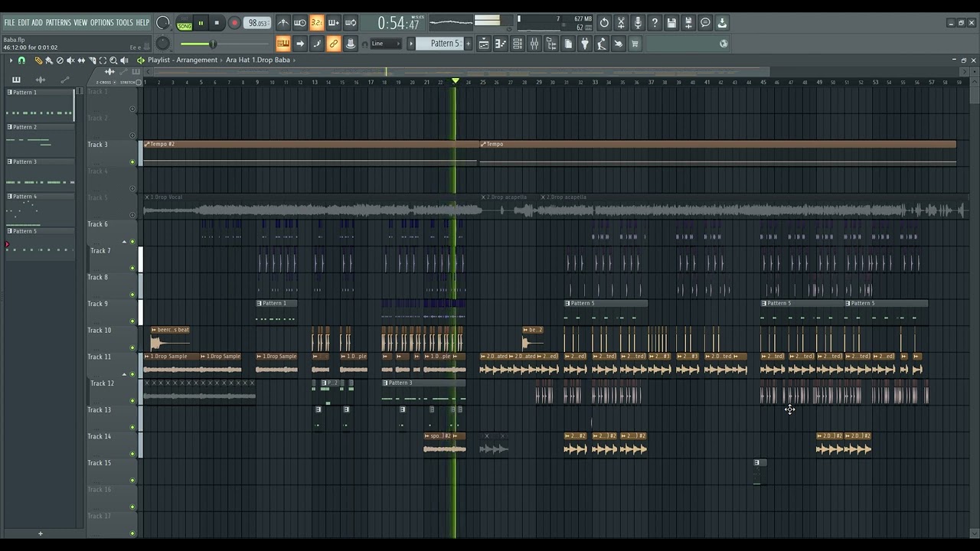This screenshot has width=980, height=551.
Task: Select the Slice tool in playlist
Action: pos(92,60)
